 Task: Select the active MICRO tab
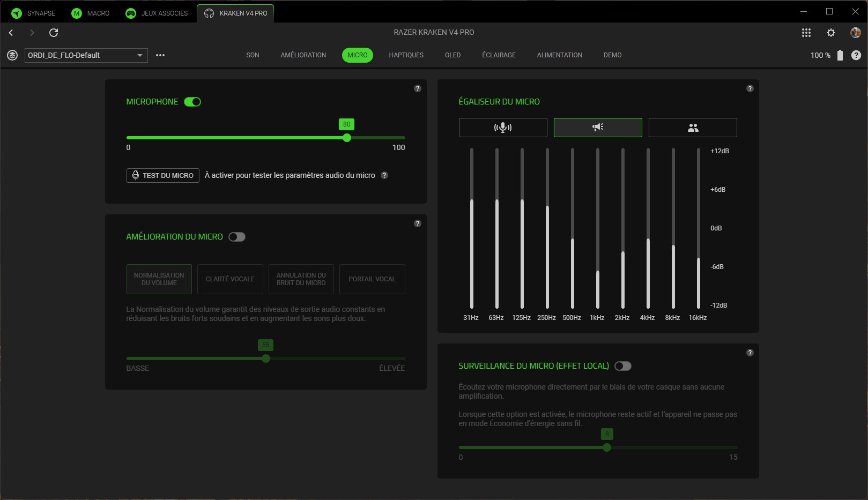[x=358, y=55]
